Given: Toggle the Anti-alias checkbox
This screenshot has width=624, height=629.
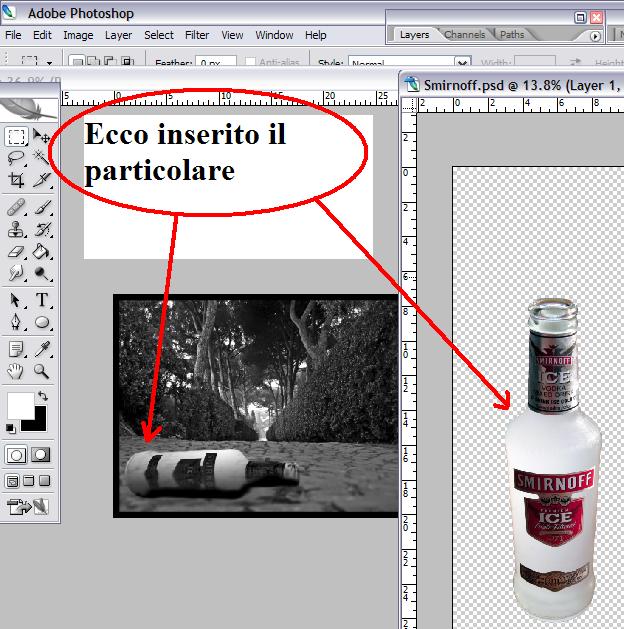Looking at the screenshot, I should 250,61.
